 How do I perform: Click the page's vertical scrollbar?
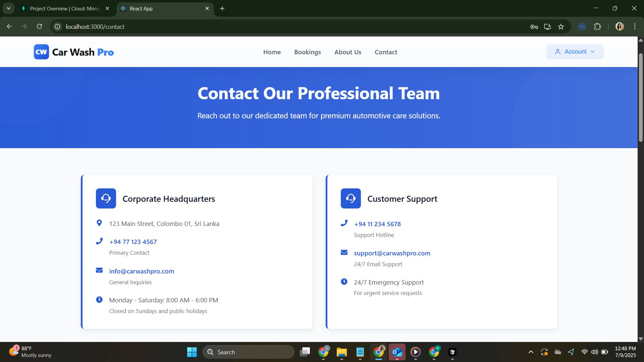coord(640,97)
